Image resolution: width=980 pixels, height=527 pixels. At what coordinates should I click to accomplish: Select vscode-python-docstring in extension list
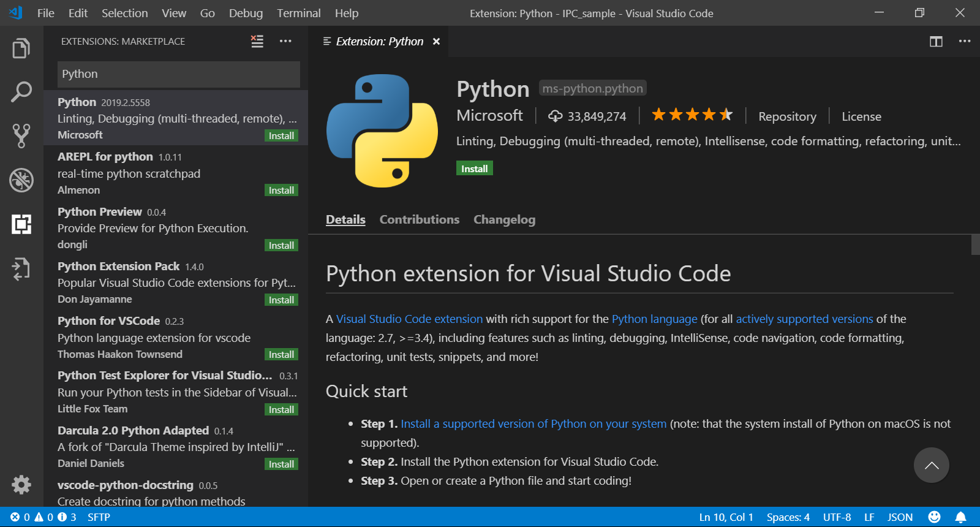pos(176,493)
